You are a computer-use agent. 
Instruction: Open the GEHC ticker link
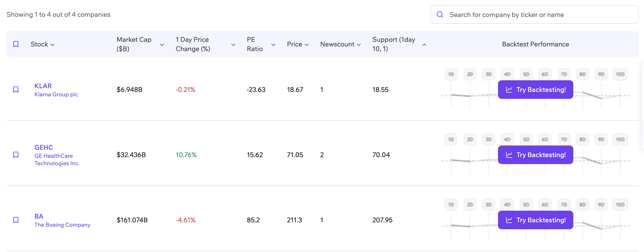tap(44, 147)
